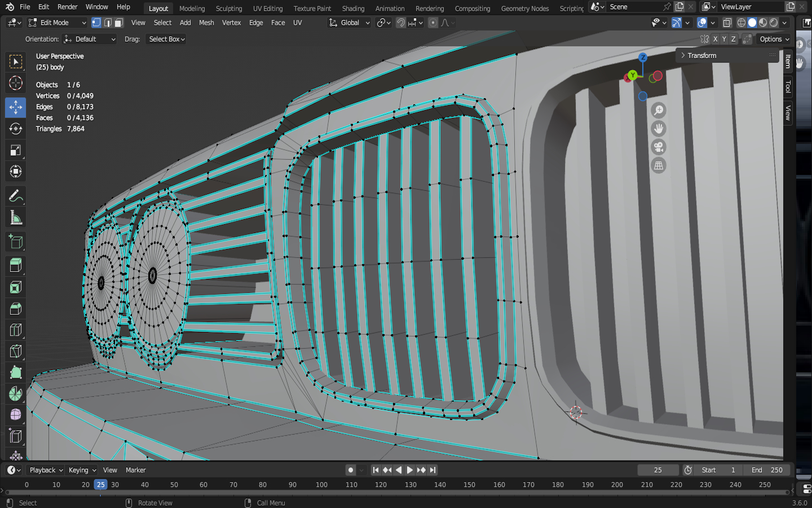
Task: Open the File menu
Action: coord(25,7)
